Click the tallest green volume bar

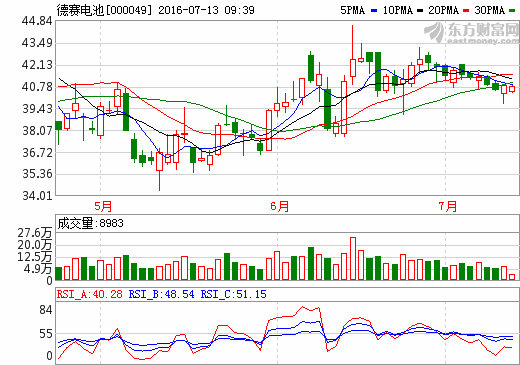(311, 264)
